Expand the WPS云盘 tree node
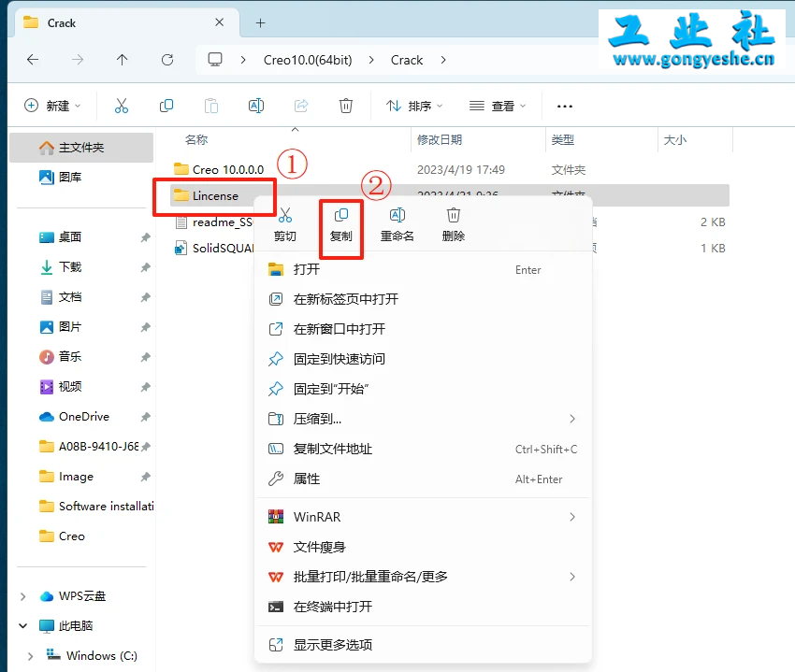The image size is (795, 672). point(22,596)
